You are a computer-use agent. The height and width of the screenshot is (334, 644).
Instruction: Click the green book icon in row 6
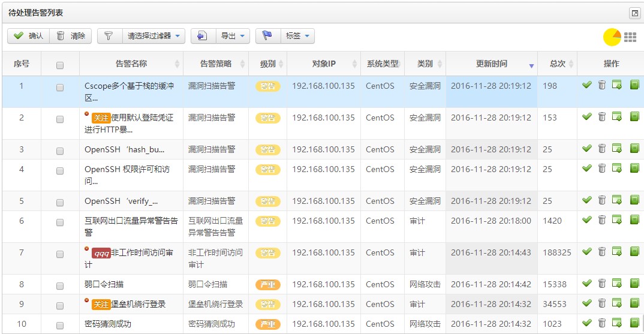634,220
